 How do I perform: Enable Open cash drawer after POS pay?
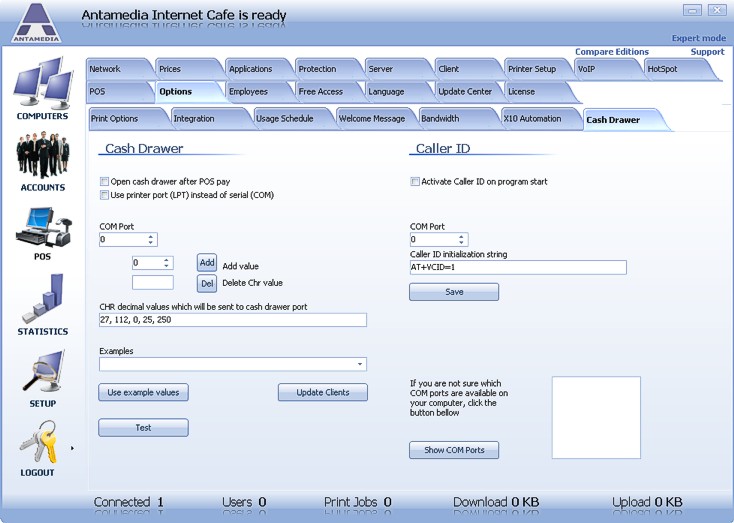(x=104, y=181)
